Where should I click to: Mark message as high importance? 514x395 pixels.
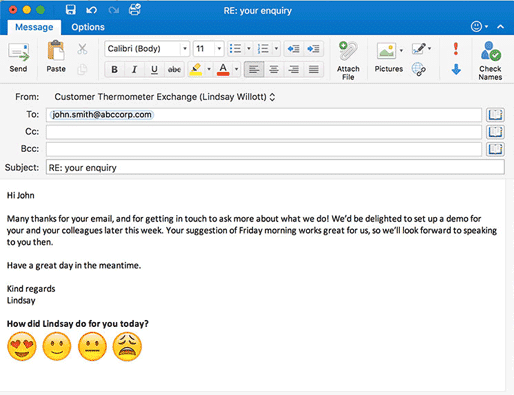coord(456,49)
